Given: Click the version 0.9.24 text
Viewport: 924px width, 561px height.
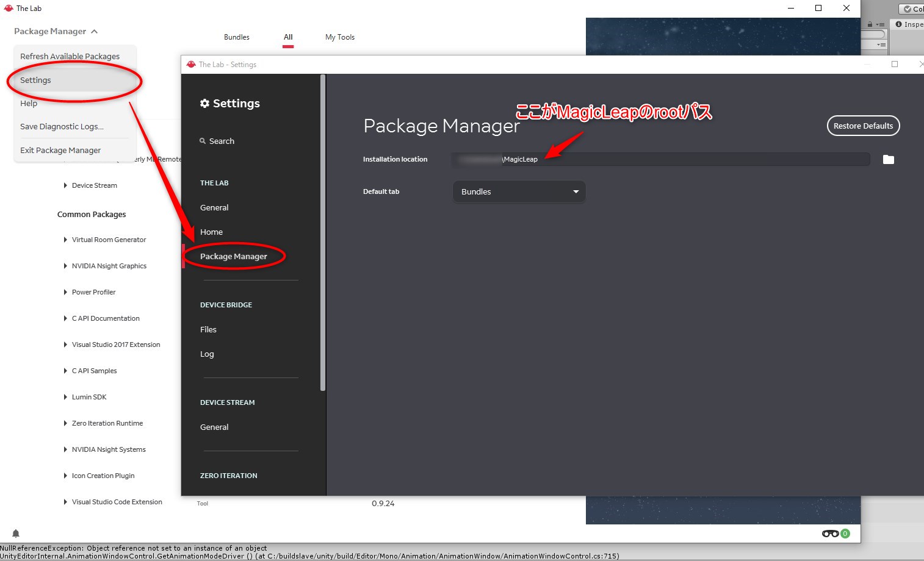Looking at the screenshot, I should (x=383, y=504).
